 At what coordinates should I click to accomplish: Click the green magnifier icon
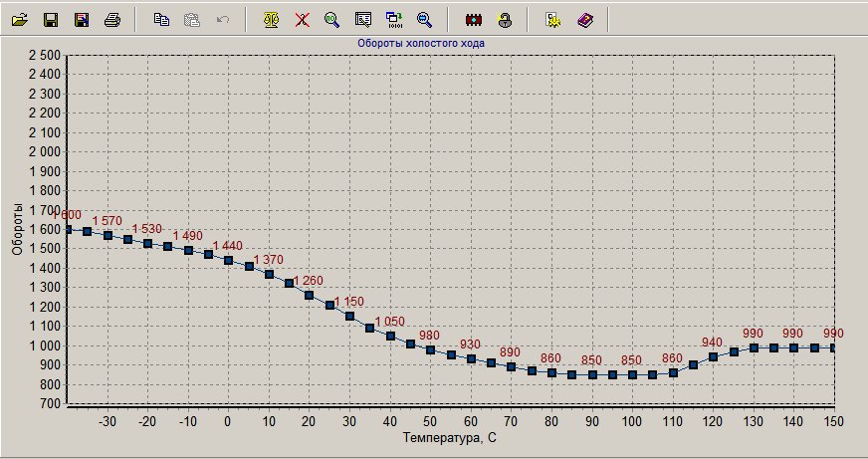332,19
